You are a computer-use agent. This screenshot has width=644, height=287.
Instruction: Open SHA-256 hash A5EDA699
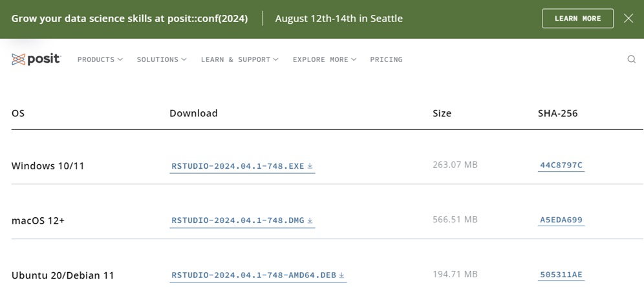(561, 220)
